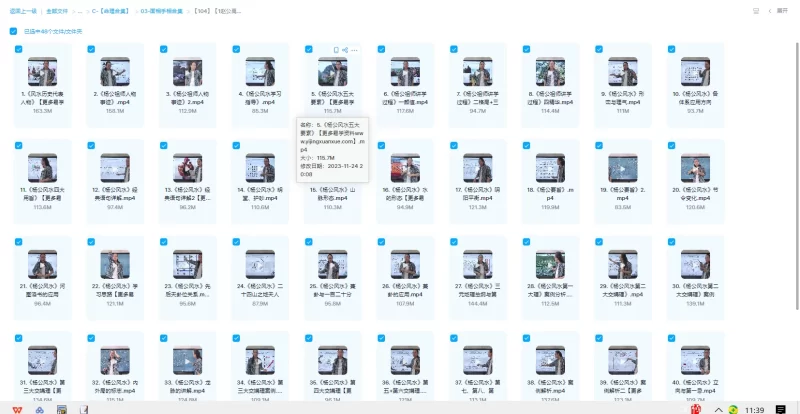
Task: Click the share icon on file 5
Action: (345, 50)
